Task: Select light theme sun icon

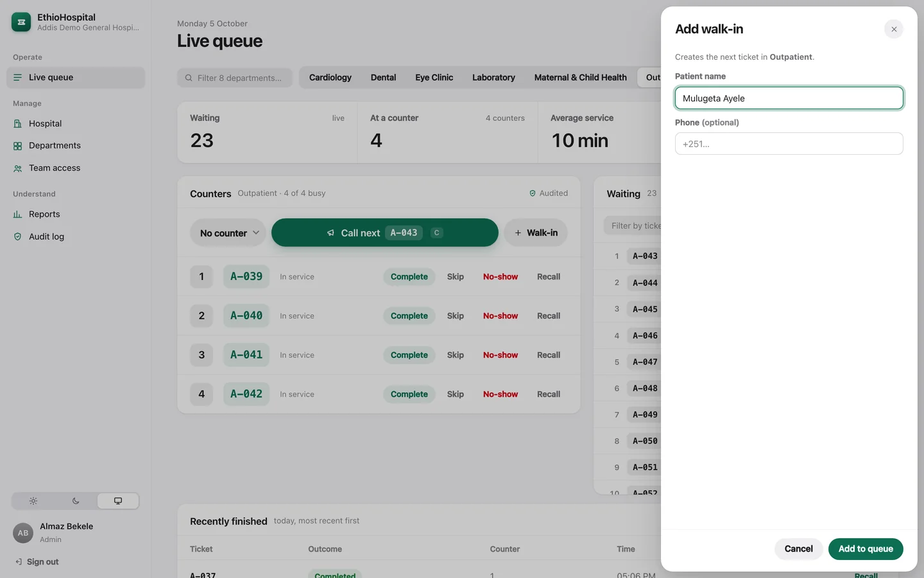Action: [33, 501]
